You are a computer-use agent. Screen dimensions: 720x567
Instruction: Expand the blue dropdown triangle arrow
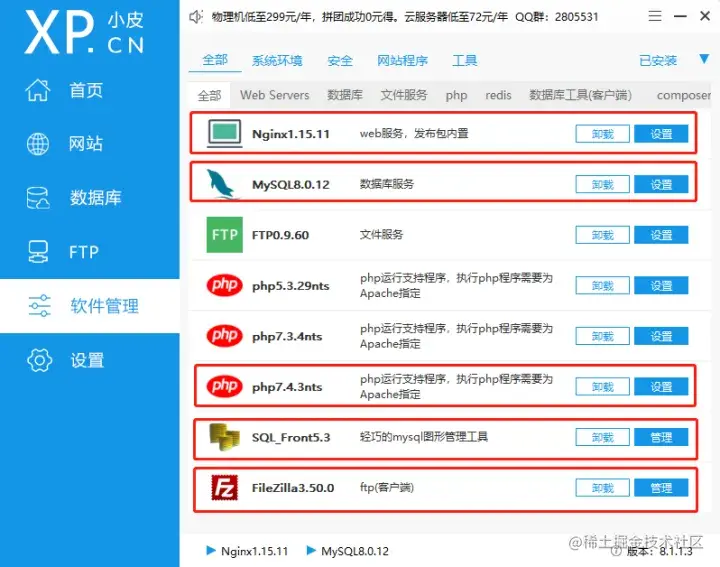tap(704, 59)
